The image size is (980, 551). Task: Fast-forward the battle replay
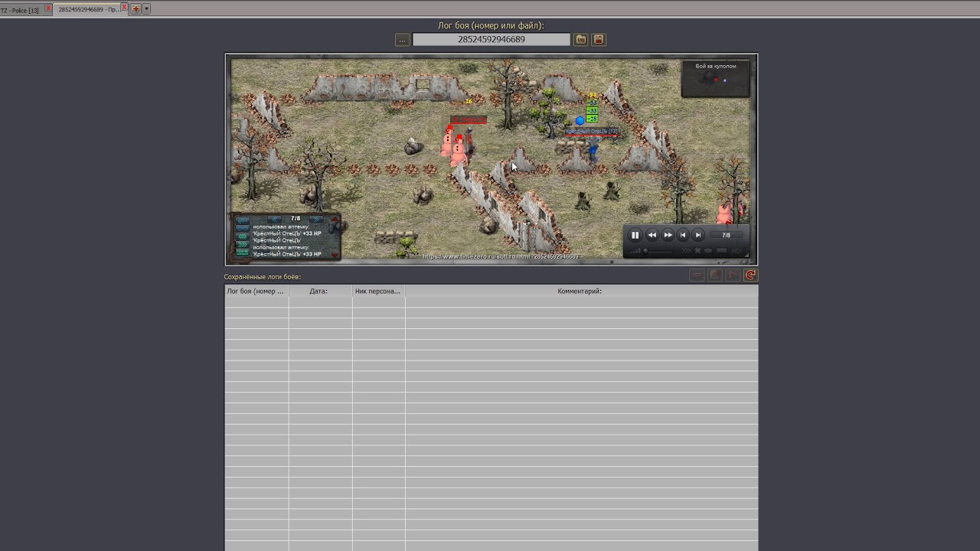click(668, 235)
